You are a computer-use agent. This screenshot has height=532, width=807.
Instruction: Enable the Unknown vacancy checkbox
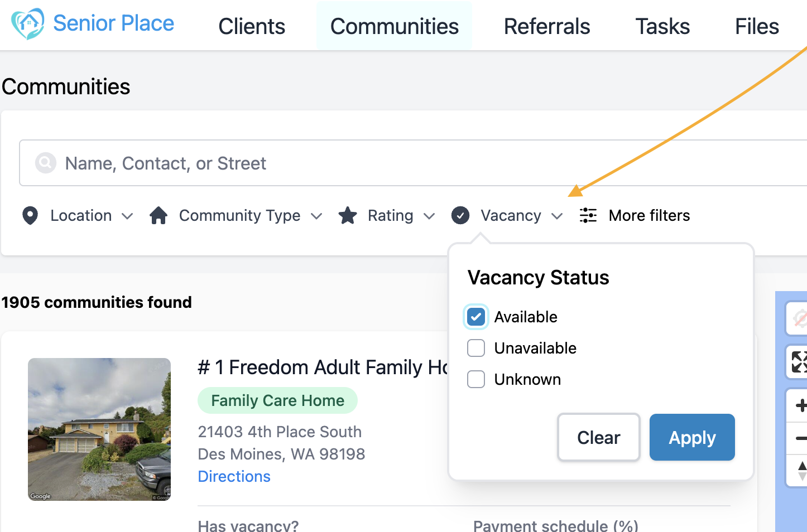coord(476,379)
